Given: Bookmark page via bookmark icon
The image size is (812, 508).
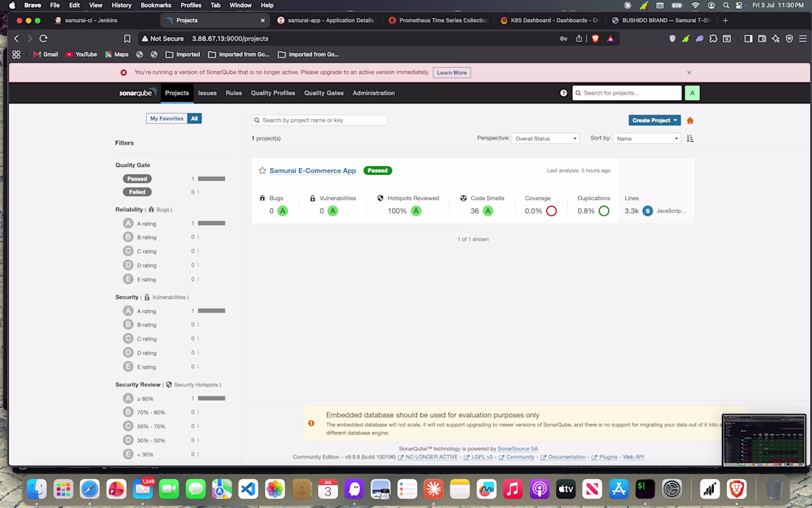Looking at the screenshot, I should 127,38.
